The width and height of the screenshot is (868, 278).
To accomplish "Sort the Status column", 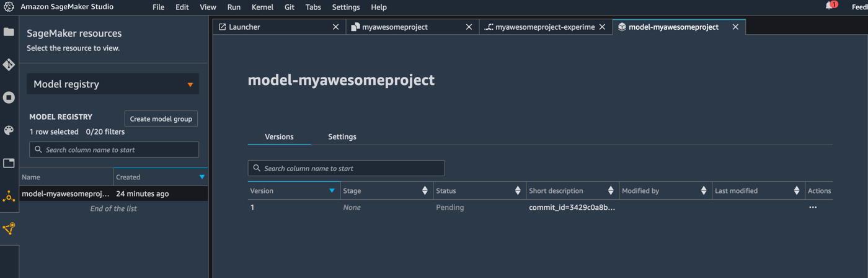I will [x=518, y=191].
